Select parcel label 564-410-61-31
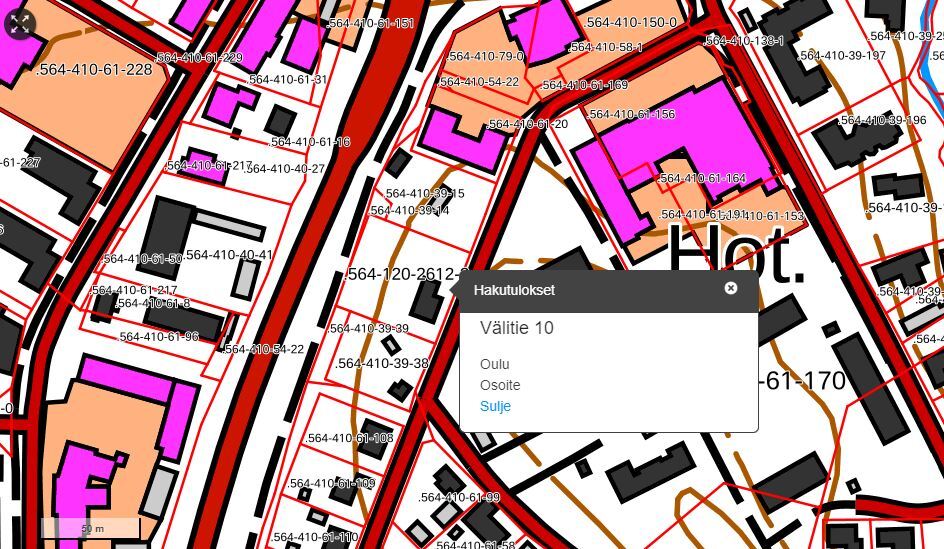The width and height of the screenshot is (944, 549). 287,79
